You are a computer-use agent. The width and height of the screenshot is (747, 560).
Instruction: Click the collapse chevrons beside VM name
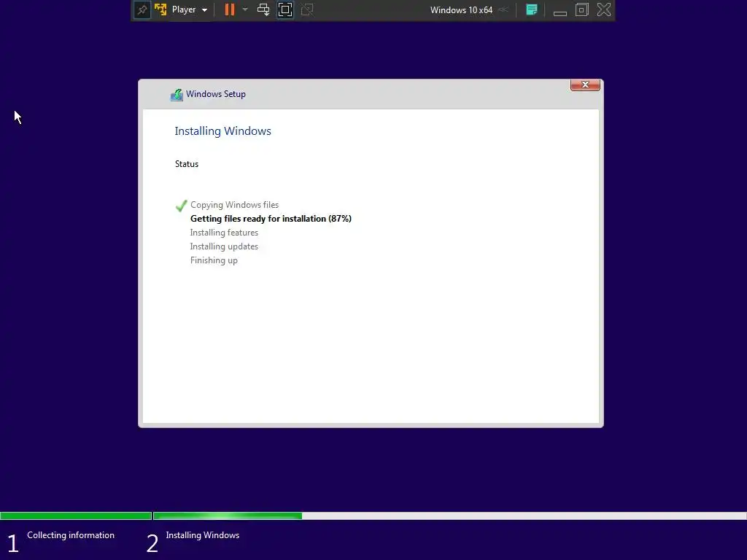pyautogui.click(x=503, y=10)
